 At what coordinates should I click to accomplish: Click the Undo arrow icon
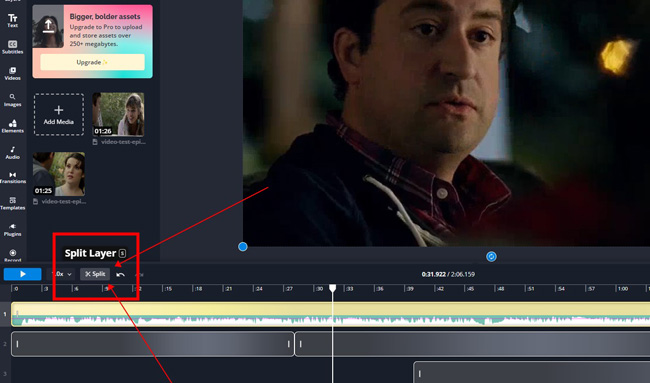121,274
